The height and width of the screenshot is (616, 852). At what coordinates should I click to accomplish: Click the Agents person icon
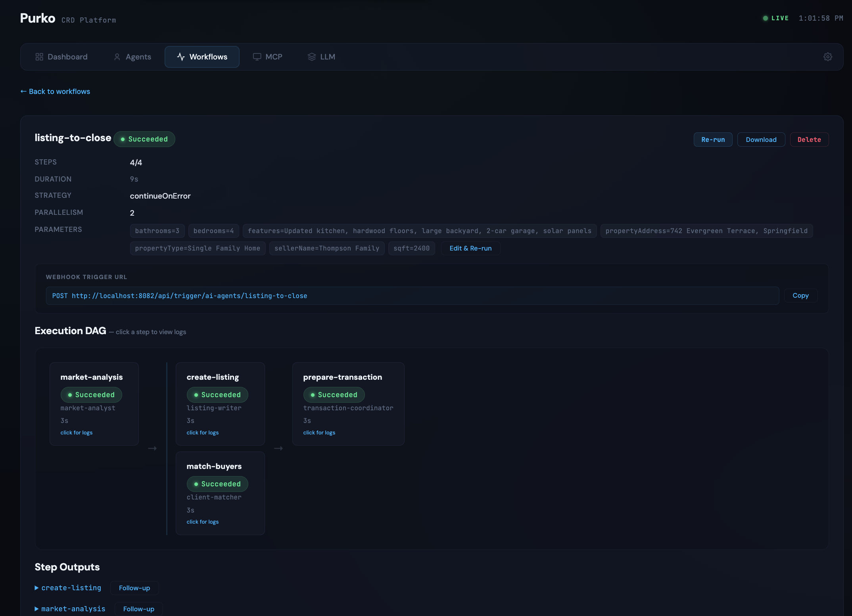117,57
